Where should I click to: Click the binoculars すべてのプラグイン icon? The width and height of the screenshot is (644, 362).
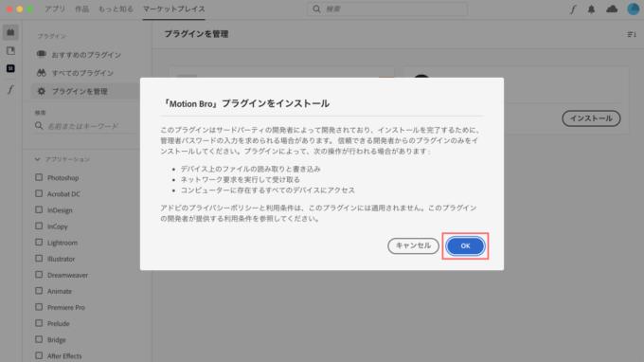point(42,73)
